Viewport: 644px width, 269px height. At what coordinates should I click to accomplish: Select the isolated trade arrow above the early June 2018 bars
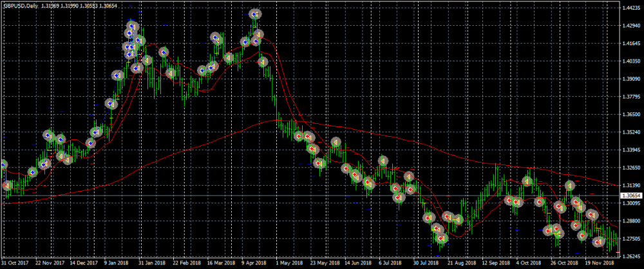(x=336, y=142)
